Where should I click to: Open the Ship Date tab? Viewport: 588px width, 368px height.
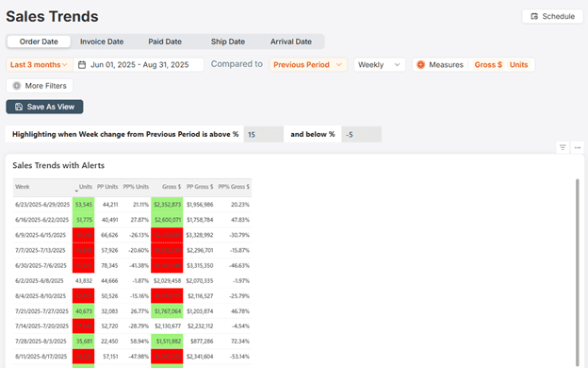click(x=228, y=42)
